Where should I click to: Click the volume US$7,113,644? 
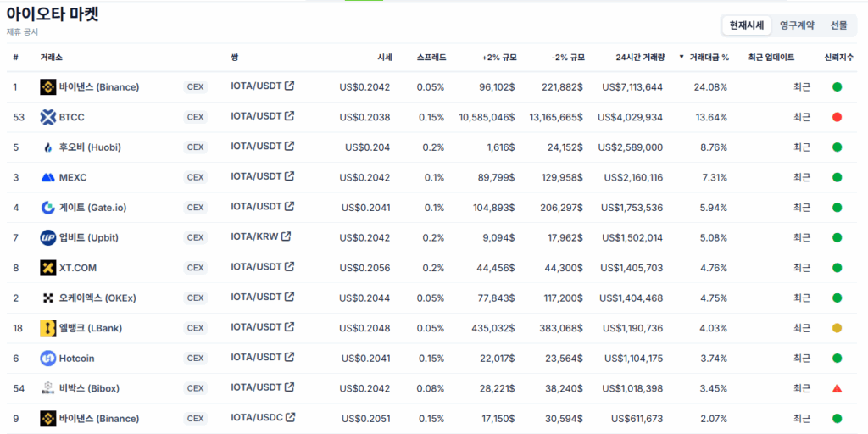click(x=631, y=87)
